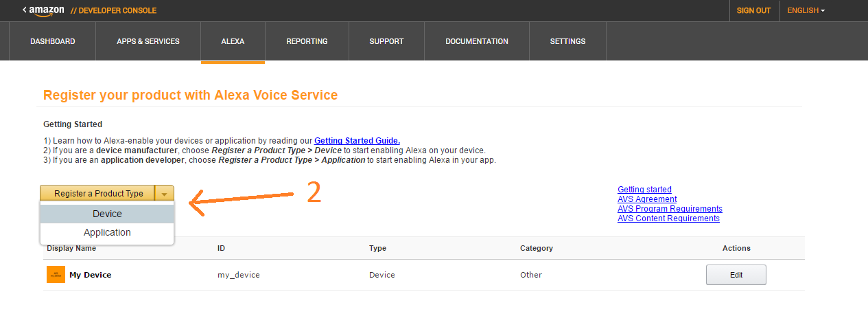Click the Display Name column header
The width and height of the screenshot is (868, 314).
coord(71,248)
